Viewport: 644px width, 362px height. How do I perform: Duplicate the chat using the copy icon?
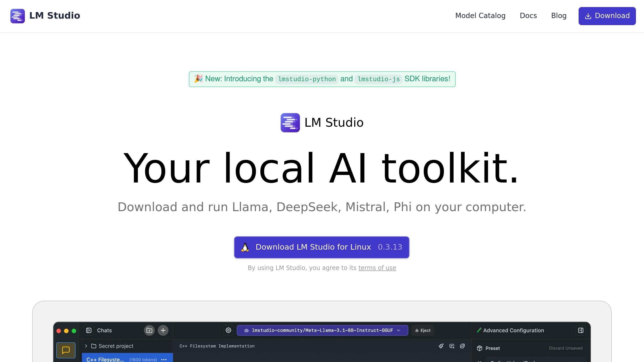click(x=462, y=346)
